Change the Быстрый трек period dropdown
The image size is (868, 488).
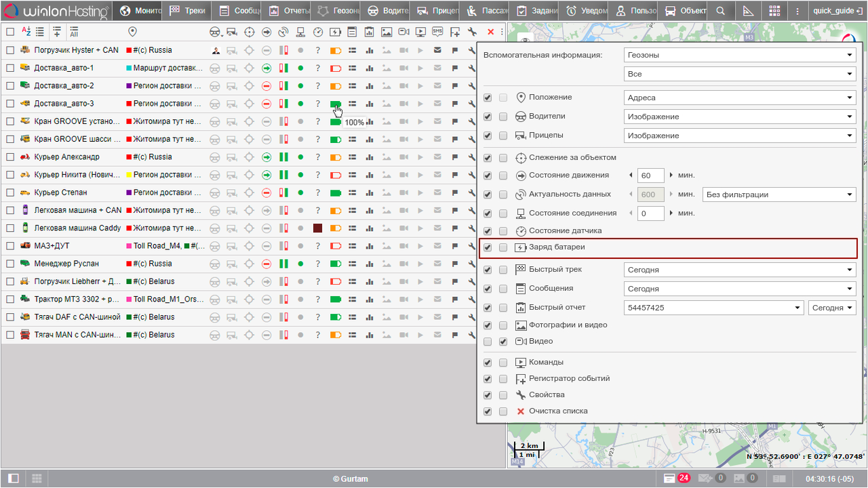[738, 269]
